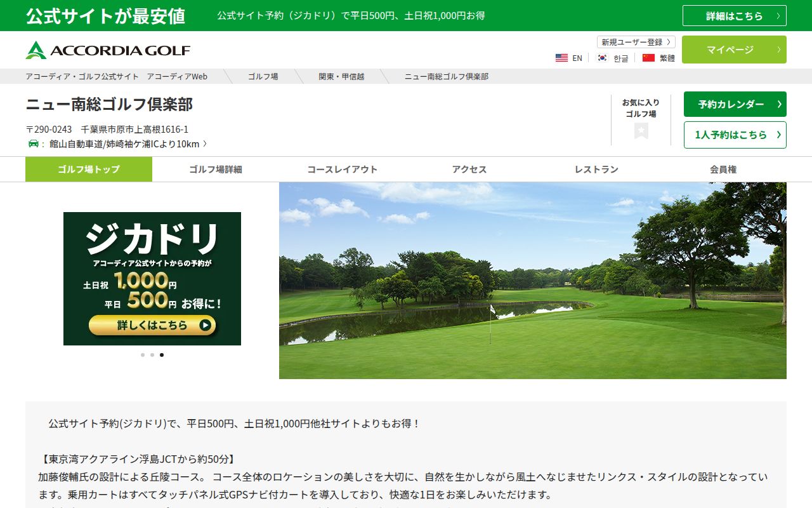Click the address 〒290-0243 千葉県市原市上高根1616-1
This screenshot has width=812, height=508.
(107, 129)
